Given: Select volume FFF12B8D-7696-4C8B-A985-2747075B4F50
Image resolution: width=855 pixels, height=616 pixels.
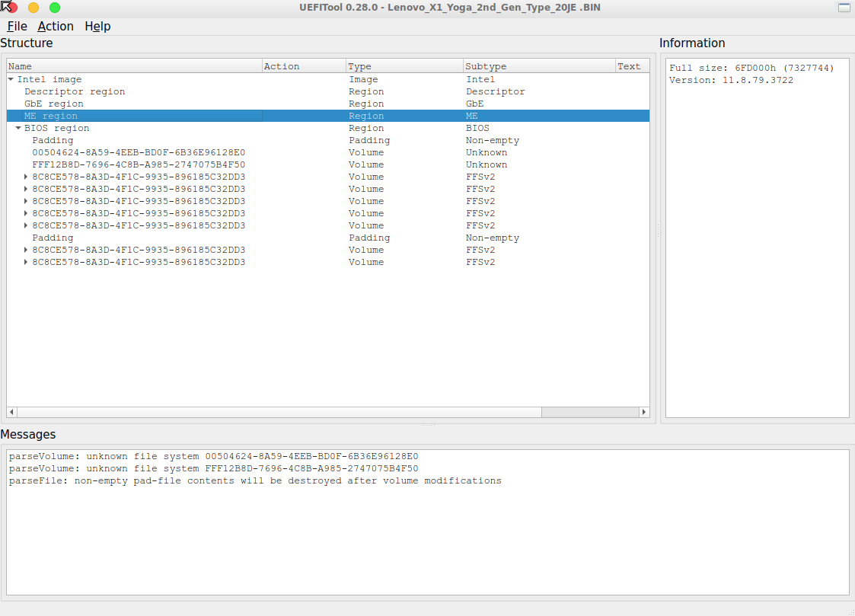Looking at the screenshot, I should point(327,164).
